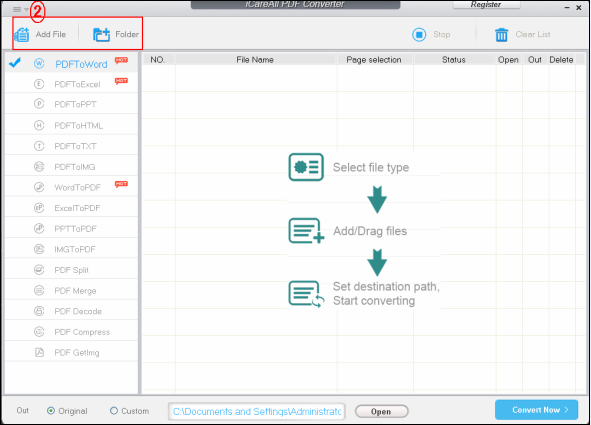Click the Clear List trash icon
591x425 pixels.
click(x=501, y=35)
